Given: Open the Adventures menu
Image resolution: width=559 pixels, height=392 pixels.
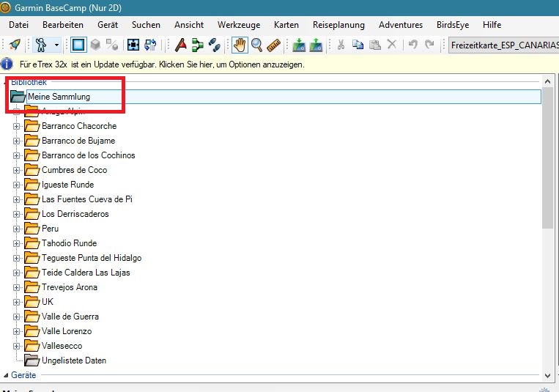Looking at the screenshot, I should (x=401, y=25).
